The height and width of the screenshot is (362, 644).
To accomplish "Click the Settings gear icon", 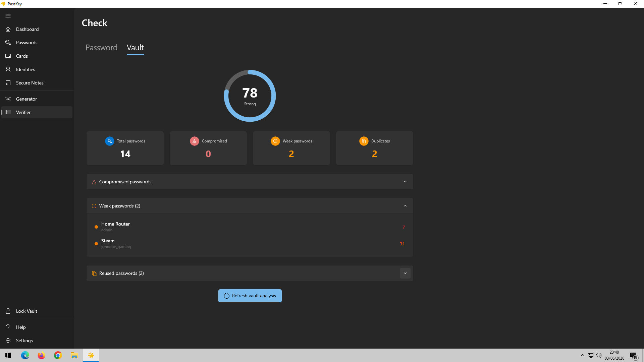I will (8, 341).
